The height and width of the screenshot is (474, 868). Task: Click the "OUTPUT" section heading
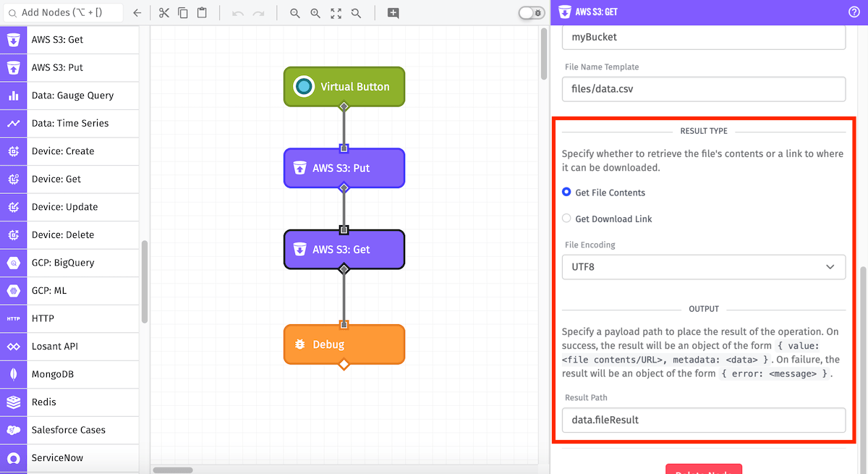(x=704, y=309)
